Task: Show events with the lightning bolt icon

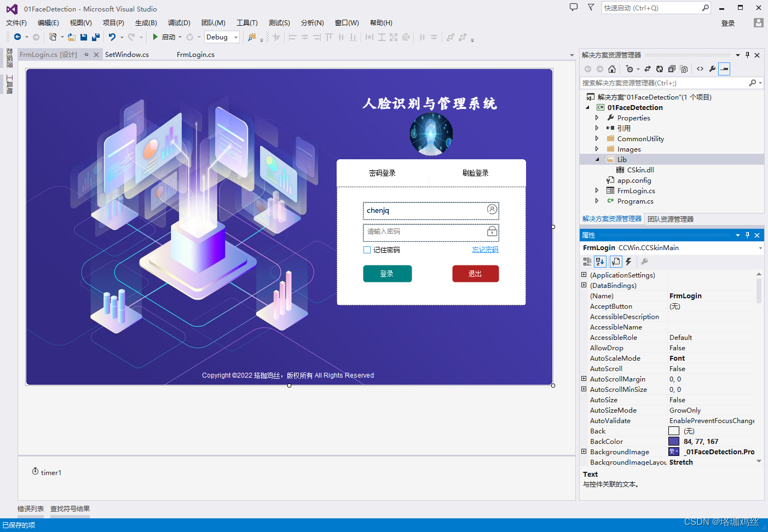Action: (x=628, y=262)
